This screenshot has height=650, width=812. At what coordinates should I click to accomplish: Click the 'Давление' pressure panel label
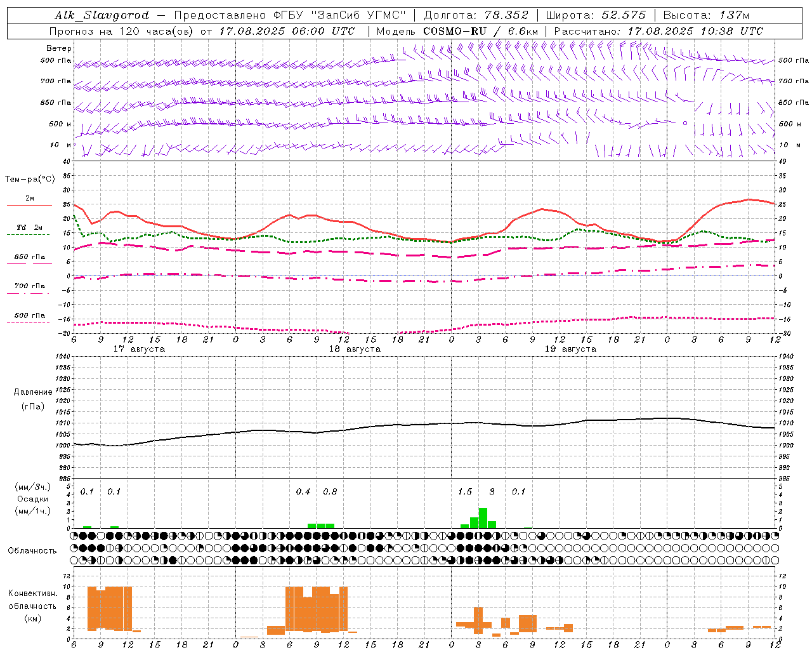coord(33,392)
